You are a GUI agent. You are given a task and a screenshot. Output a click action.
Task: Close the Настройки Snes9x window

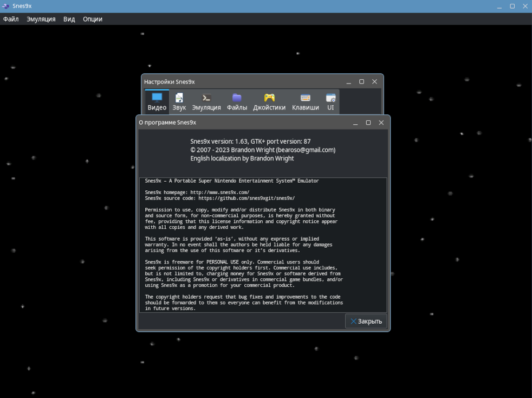tap(374, 82)
